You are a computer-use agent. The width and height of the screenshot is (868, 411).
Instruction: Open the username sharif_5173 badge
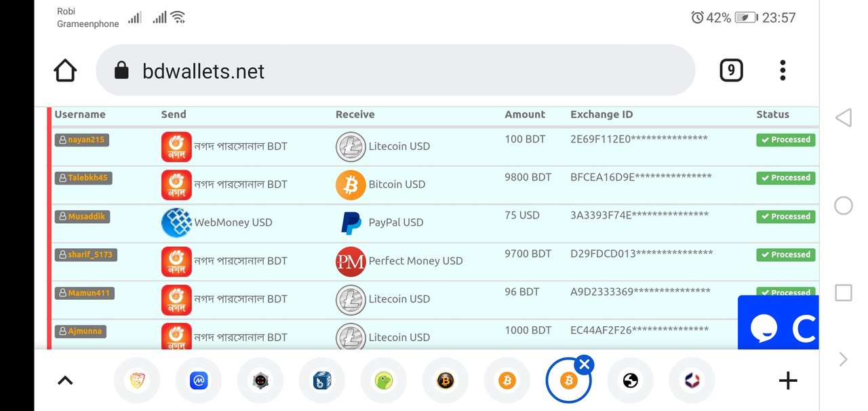pyautogui.click(x=85, y=254)
